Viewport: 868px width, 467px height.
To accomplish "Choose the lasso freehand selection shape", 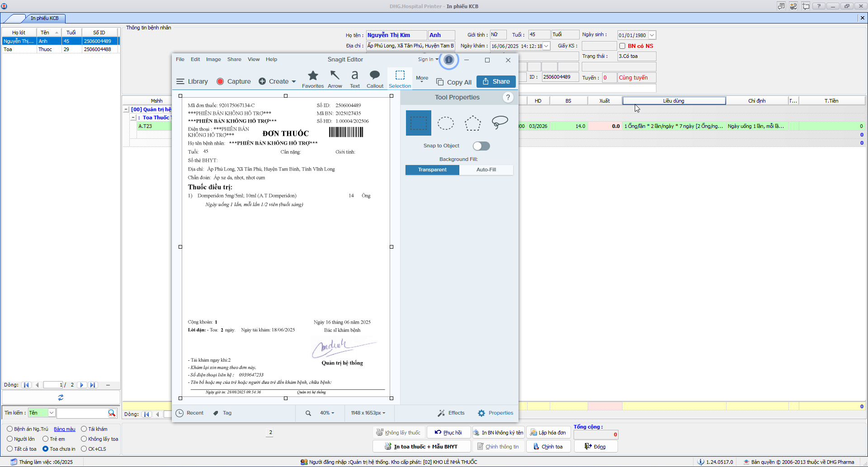I will pos(500,123).
